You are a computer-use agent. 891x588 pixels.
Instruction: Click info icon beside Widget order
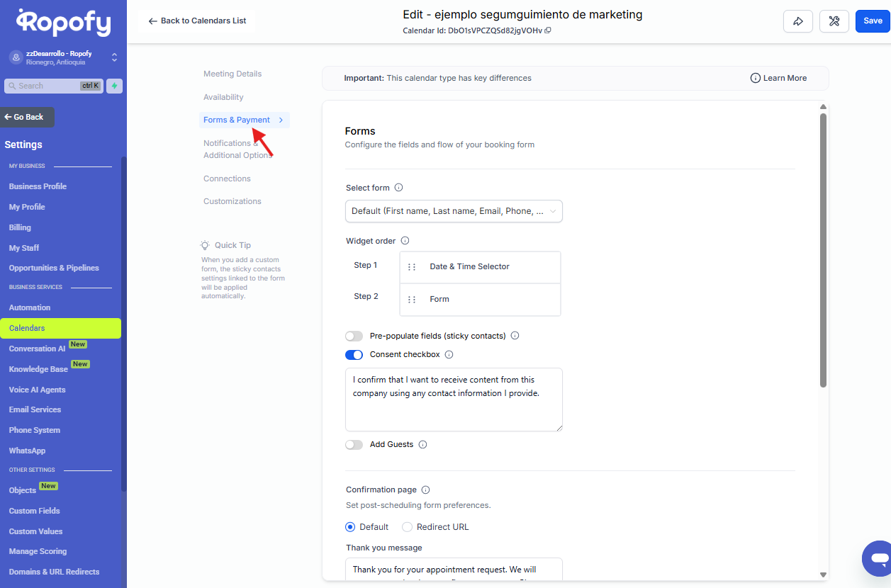tap(405, 241)
